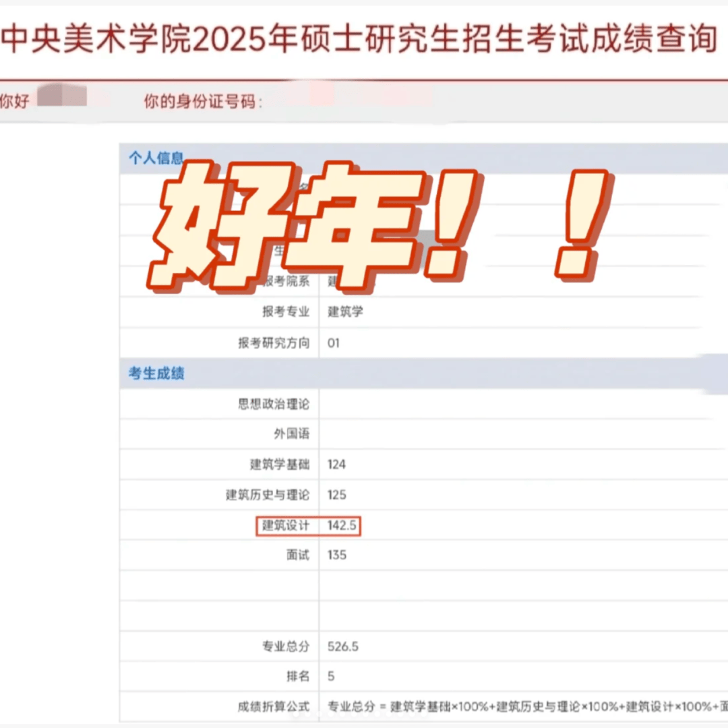Click the 报考研究方向 label
Screen dimensions: 728x728
coord(274,342)
